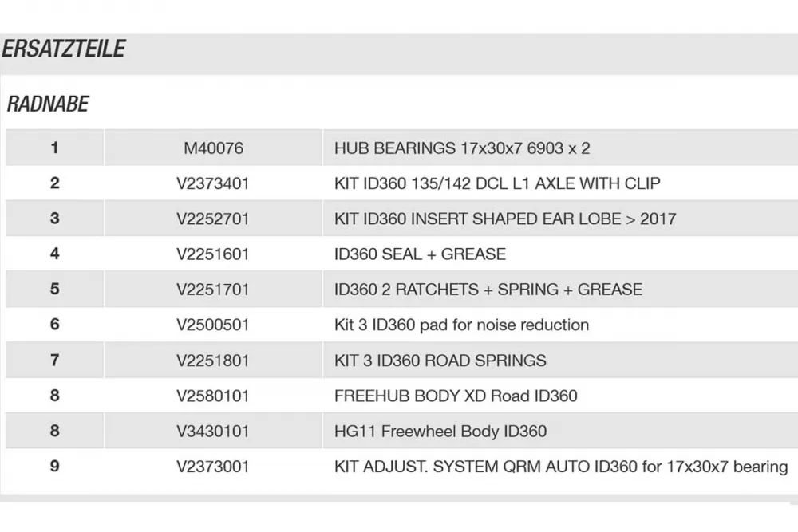Select part number V2251701

click(x=213, y=289)
